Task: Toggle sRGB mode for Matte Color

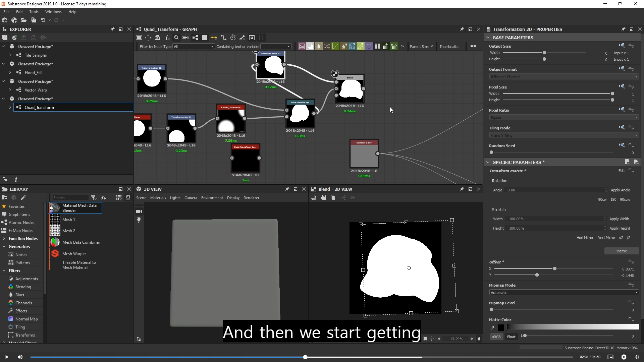Action: [x=496, y=337]
